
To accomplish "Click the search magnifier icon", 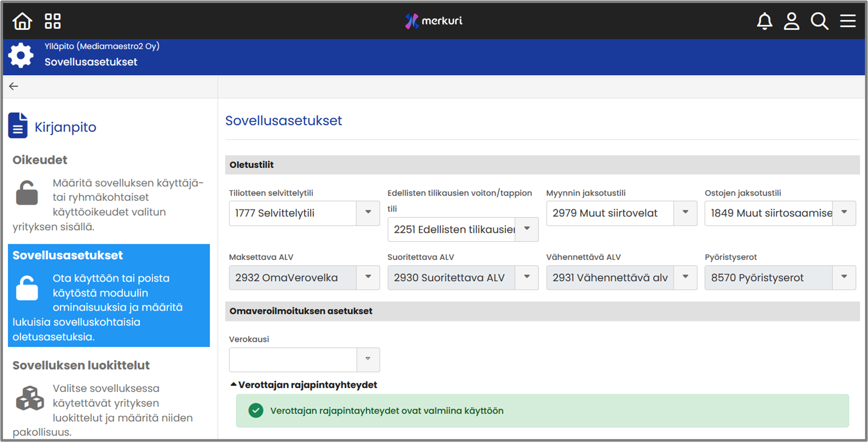I will [x=819, y=21].
